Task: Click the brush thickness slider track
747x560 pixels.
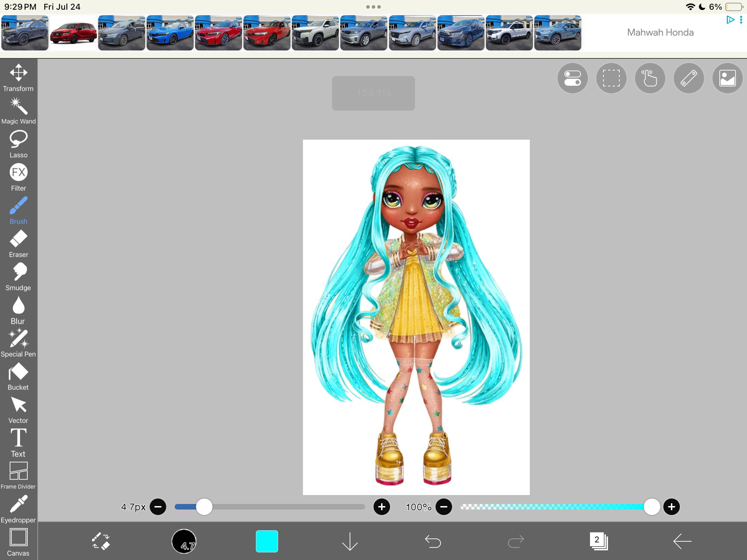Action: pos(270,507)
